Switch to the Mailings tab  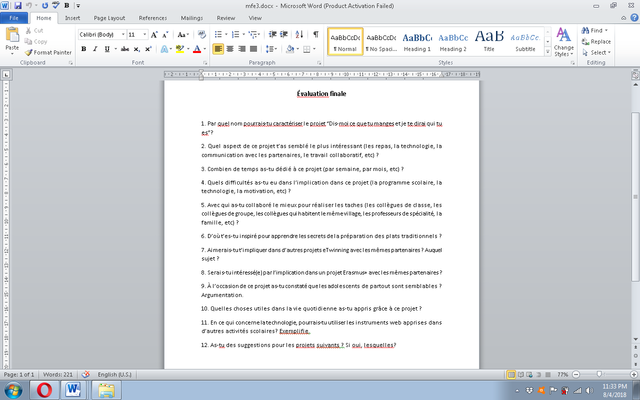pyautogui.click(x=192, y=18)
